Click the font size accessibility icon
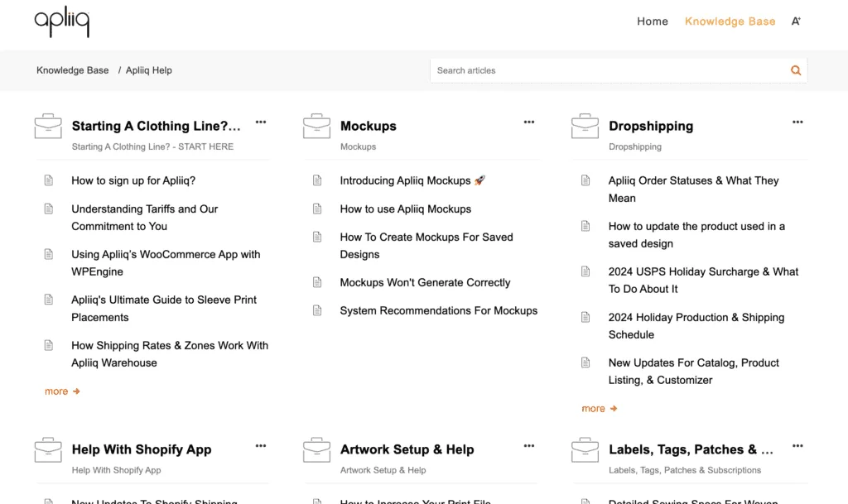Viewport: 848px width, 504px height. (796, 22)
